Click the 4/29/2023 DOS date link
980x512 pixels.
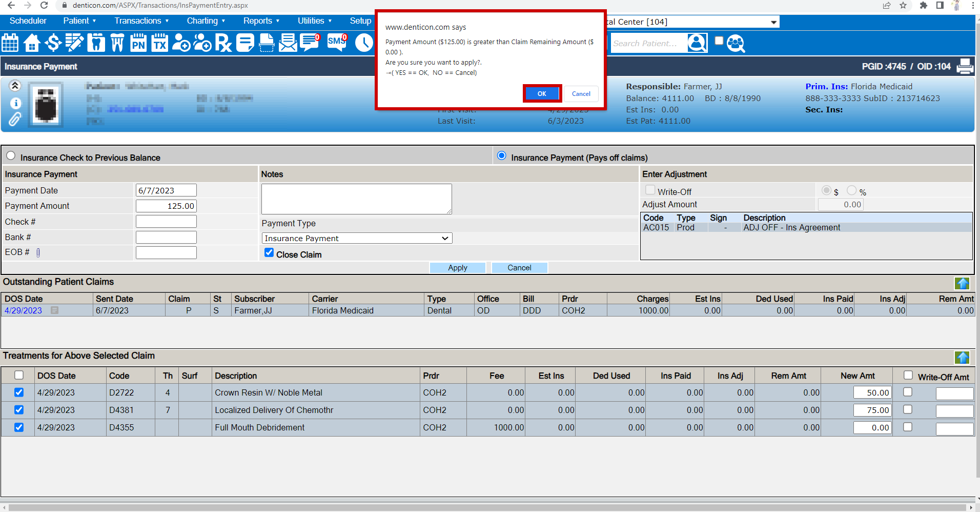click(x=24, y=310)
